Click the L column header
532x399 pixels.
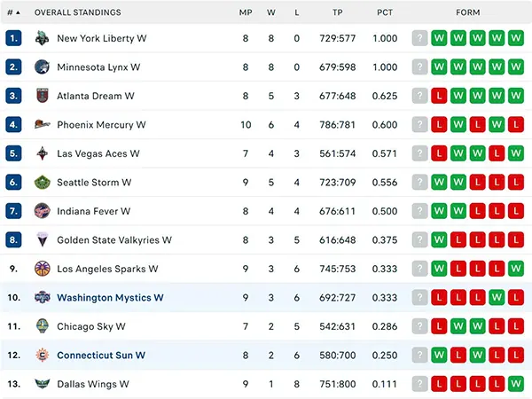297,12
